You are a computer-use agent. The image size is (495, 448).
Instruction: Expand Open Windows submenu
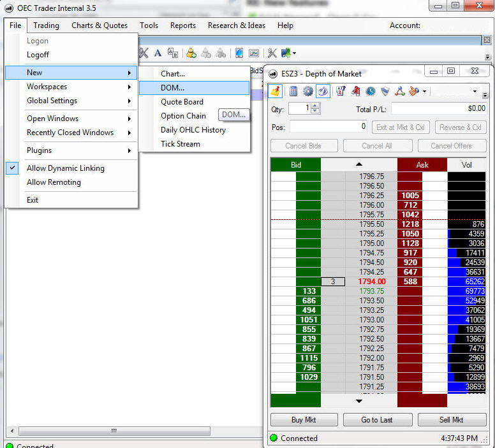point(71,119)
